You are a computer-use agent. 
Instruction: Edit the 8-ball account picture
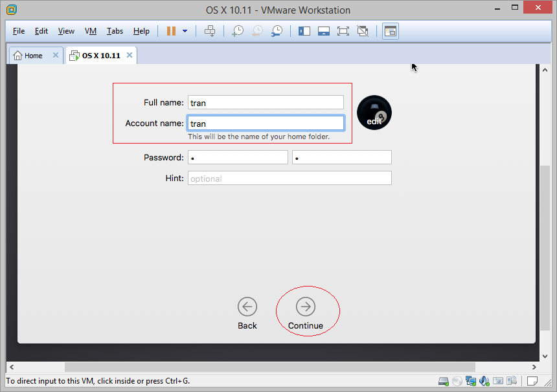(374, 113)
